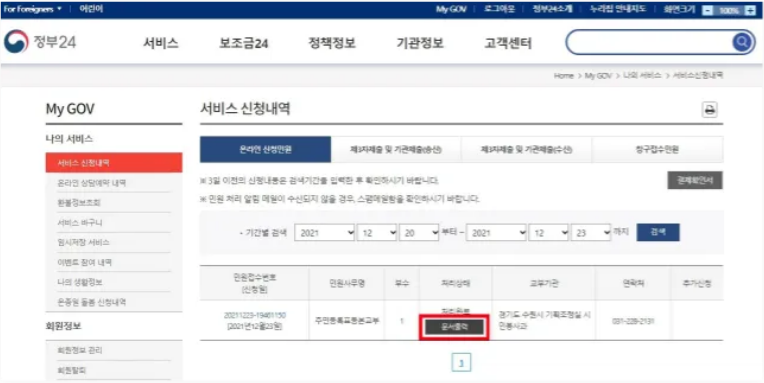Click the 로그아웃 link
This screenshot has width=764, height=383.
pos(499,10)
